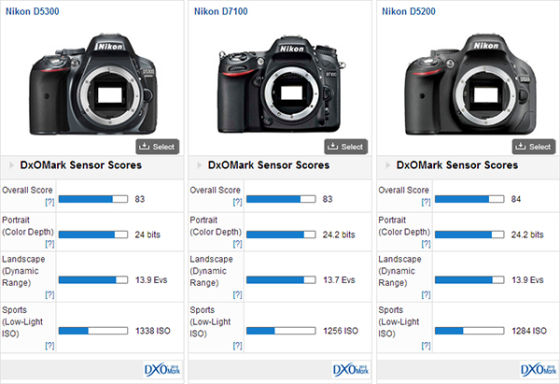Select the Nikon D5300 camera
Screen dimensions: 560x384
[158, 146]
